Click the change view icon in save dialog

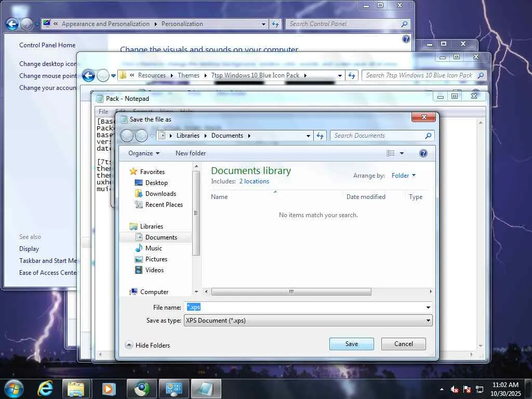(391, 153)
